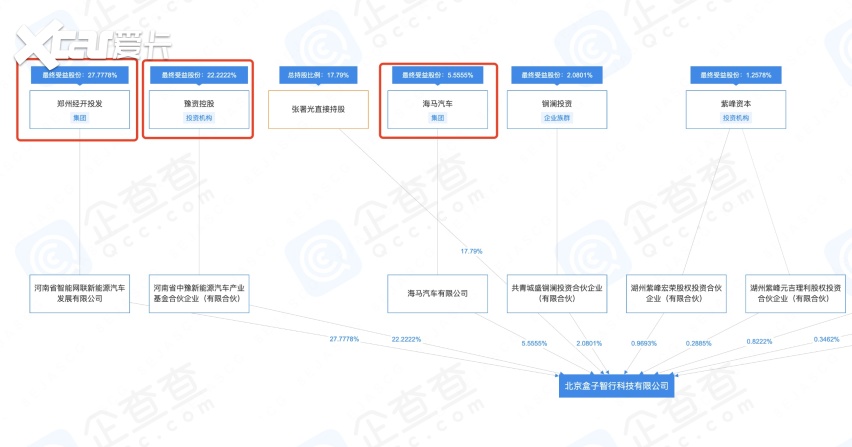Open 共青城盛铜澜投资合伙企业 node
This screenshot has height=447, width=852.
[x=557, y=293]
